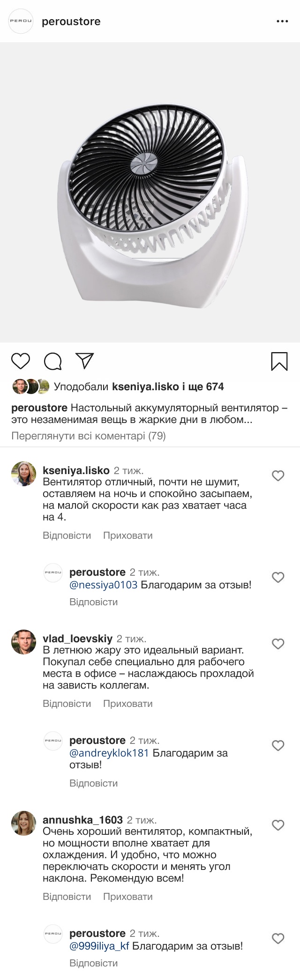The image size is (300, 980).
Task: Click the @nessiya0103 mention link
Action: click(x=103, y=585)
